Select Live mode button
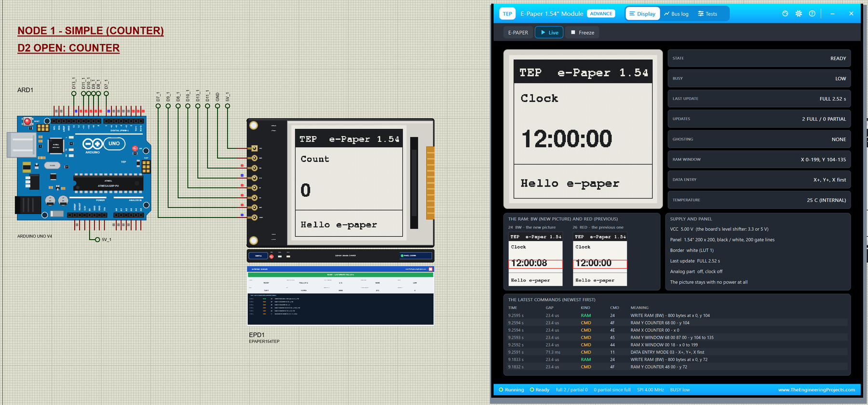Screen dimensions: 868x405 (x=549, y=32)
